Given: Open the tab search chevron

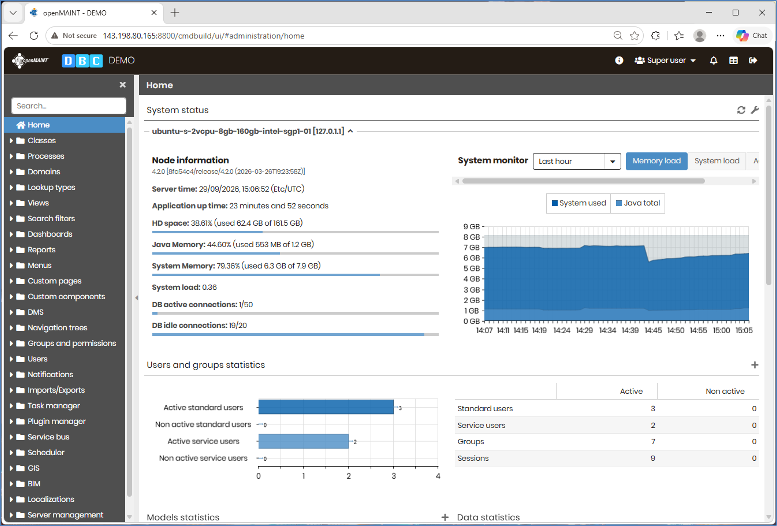Looking at the screenshot, I should (13, 13).
